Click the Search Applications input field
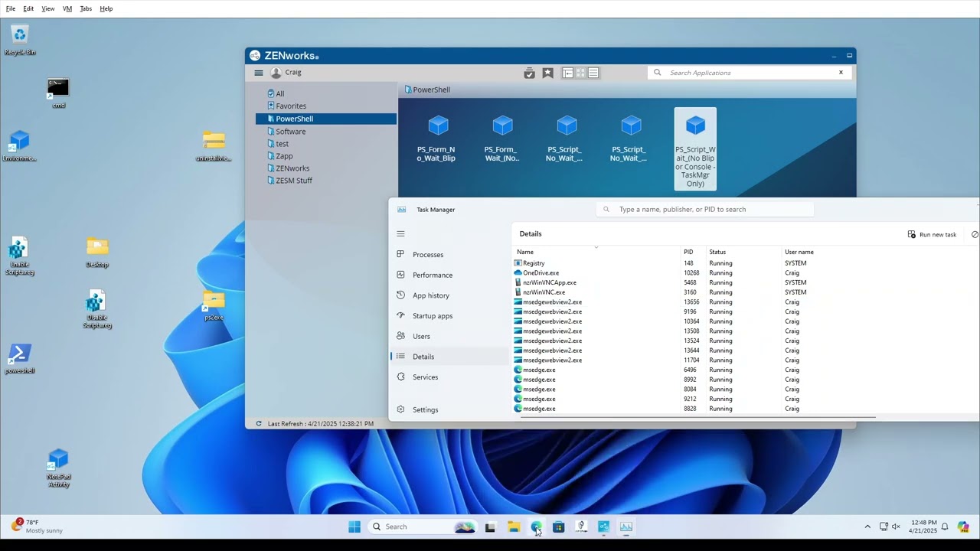Screen dimensions: 980x551 [x=749, y=73]
